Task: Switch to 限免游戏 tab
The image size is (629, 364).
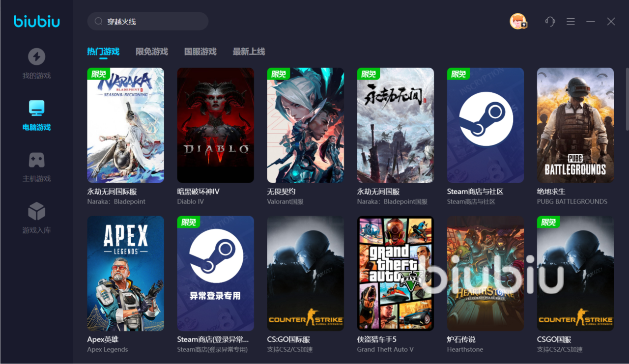Action: [152, 52]
